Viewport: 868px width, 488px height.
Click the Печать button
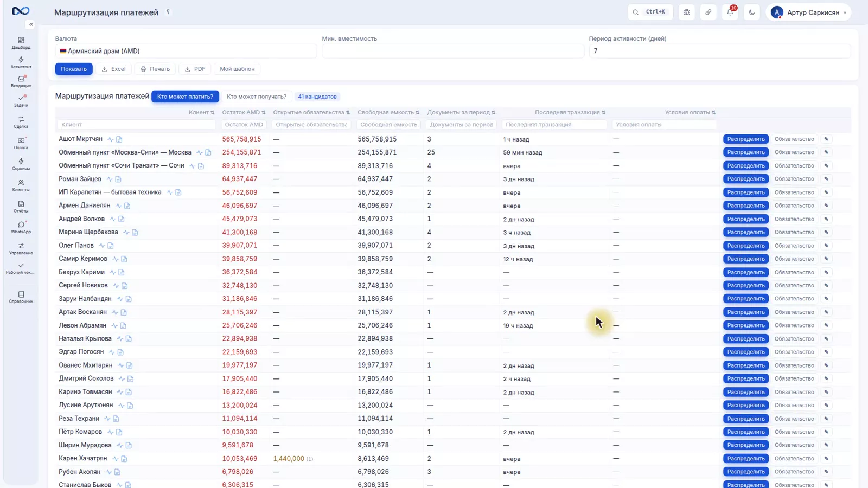coord(155,69)
